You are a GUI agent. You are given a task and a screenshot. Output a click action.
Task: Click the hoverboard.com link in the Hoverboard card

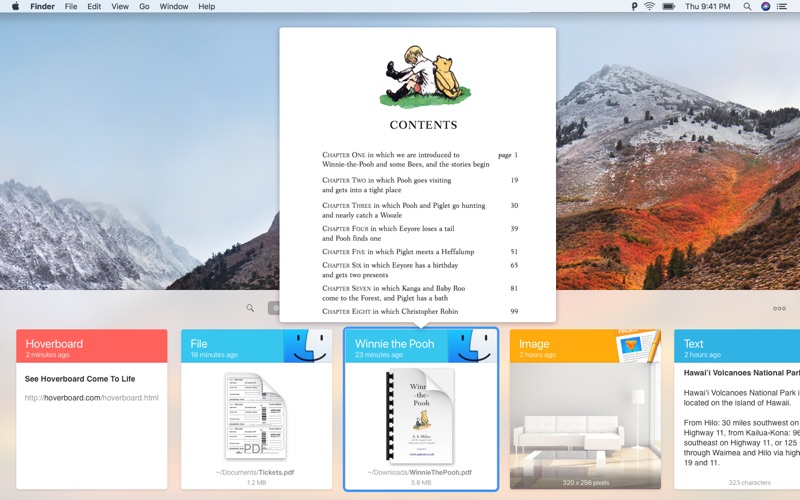(92, 397)
